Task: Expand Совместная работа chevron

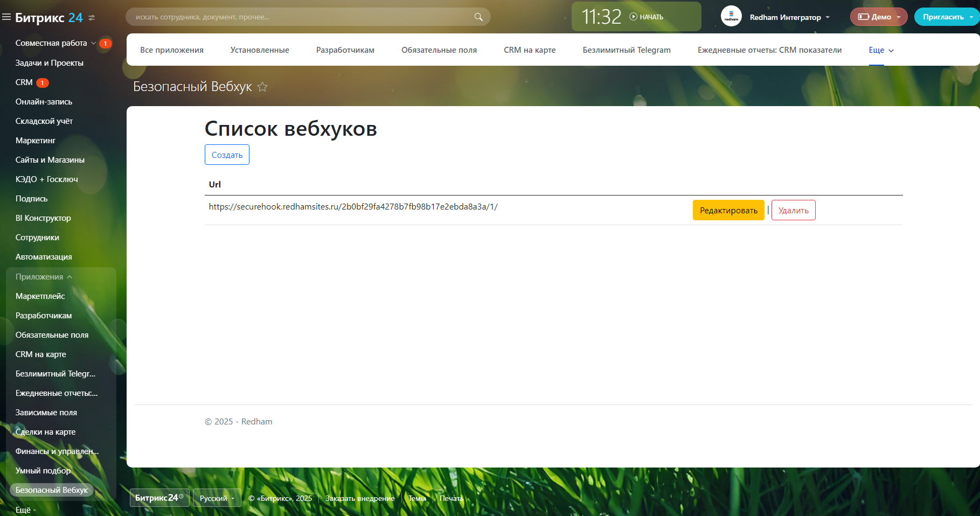Action: point(93,43)
